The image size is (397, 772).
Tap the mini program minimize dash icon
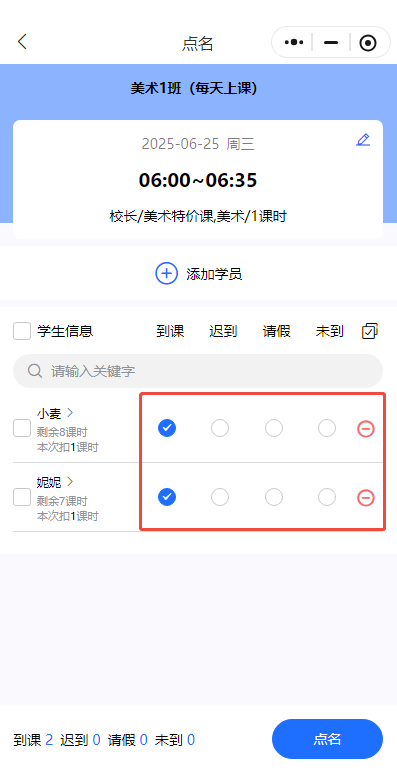(331, 43)
